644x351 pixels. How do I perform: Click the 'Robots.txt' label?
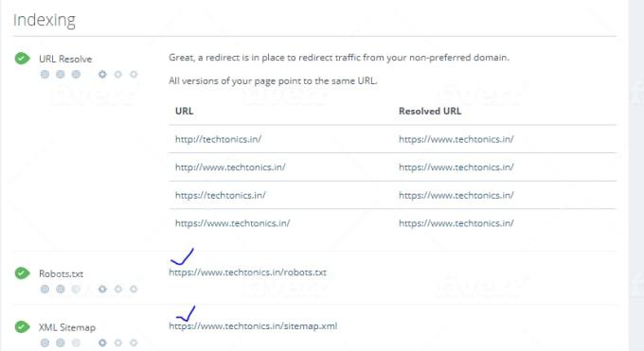coord(61,273)
